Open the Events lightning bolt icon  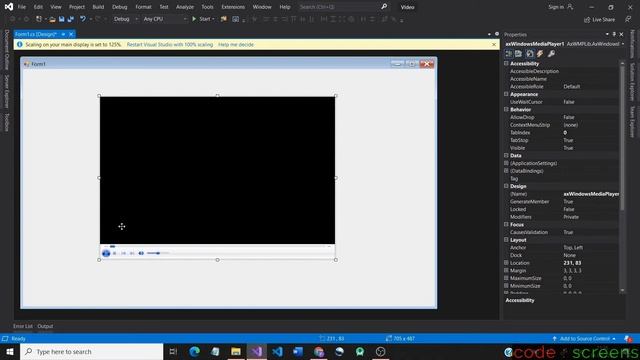pyautogui.click(x=540, y=53)
